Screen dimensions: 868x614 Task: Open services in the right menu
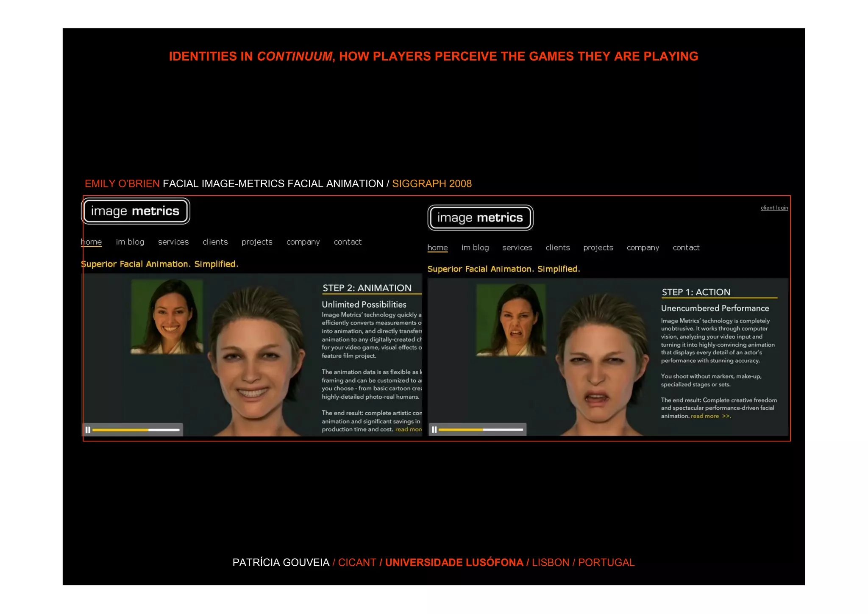pyautogui.click(x=517, y=247)
